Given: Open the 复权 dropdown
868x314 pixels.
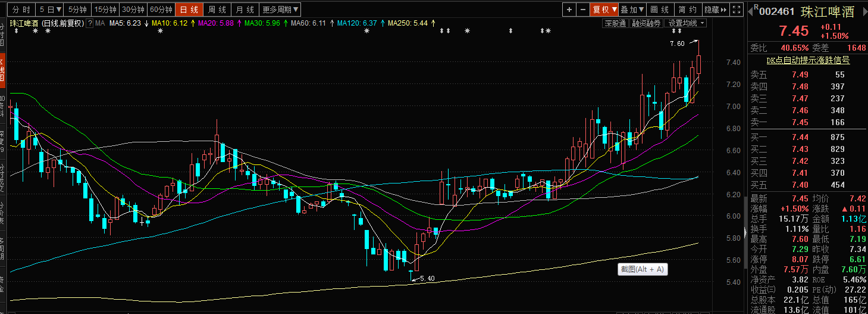Looking at the screenshot, I should [x=604, y=10].
